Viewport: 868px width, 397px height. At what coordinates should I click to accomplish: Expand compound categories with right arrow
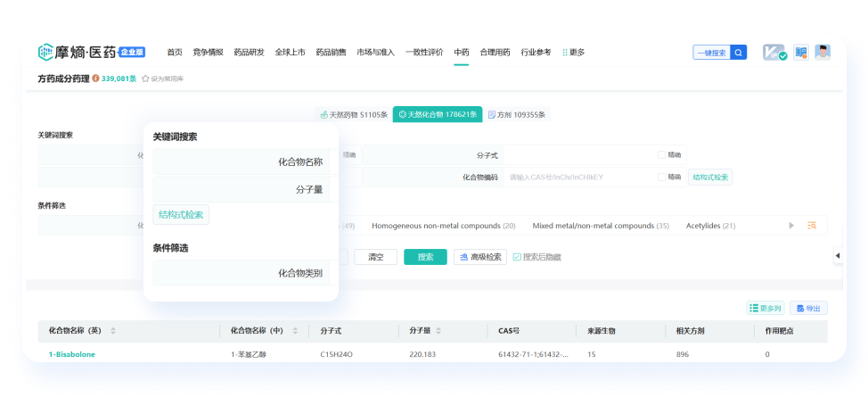tap(790, 226)
